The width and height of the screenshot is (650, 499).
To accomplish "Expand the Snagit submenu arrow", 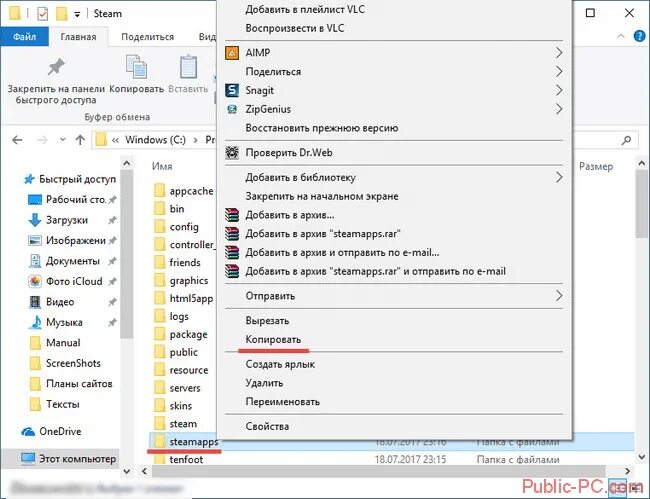I will coord(559,90).
